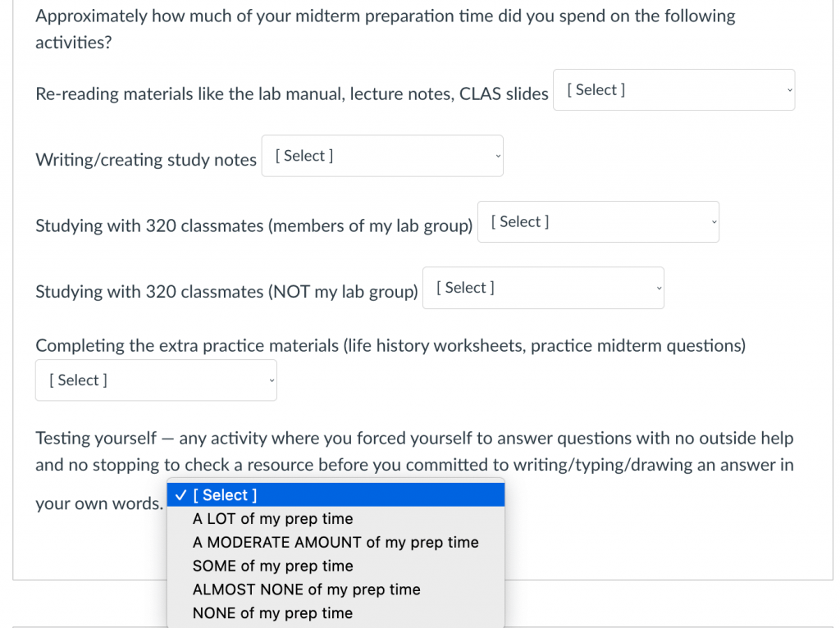
Task: Open the Re-reading materials select dropdown
Action: coord(673,90)
